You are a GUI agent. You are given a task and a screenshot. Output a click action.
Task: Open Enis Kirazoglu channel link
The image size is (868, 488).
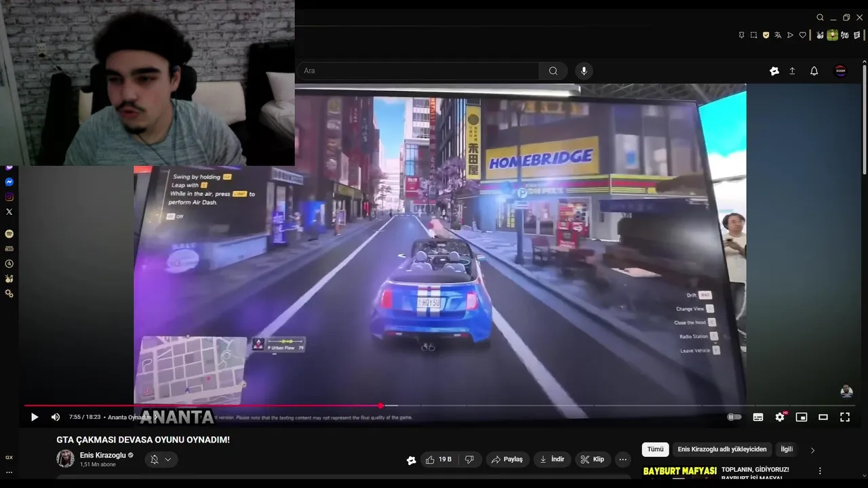[102, 455]
